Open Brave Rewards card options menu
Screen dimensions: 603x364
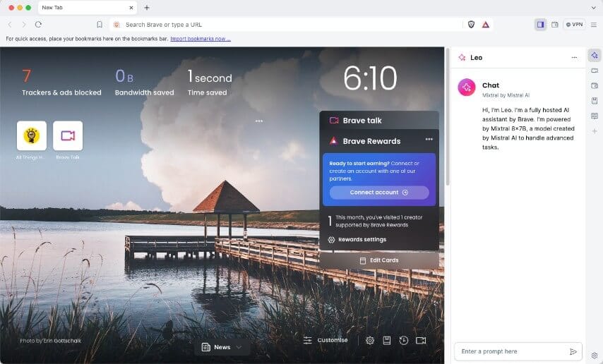tap(429, 139)
